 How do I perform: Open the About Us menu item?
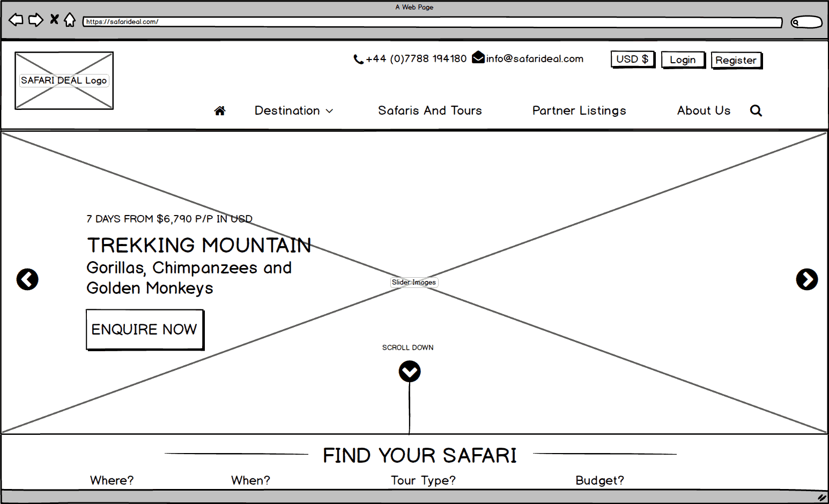[704, 110]
